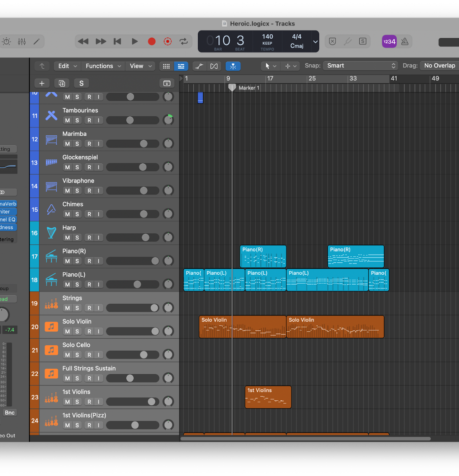459x476 pixels.
Task: Open the Drag No Overlap dropdown
Action: (439, 66)
